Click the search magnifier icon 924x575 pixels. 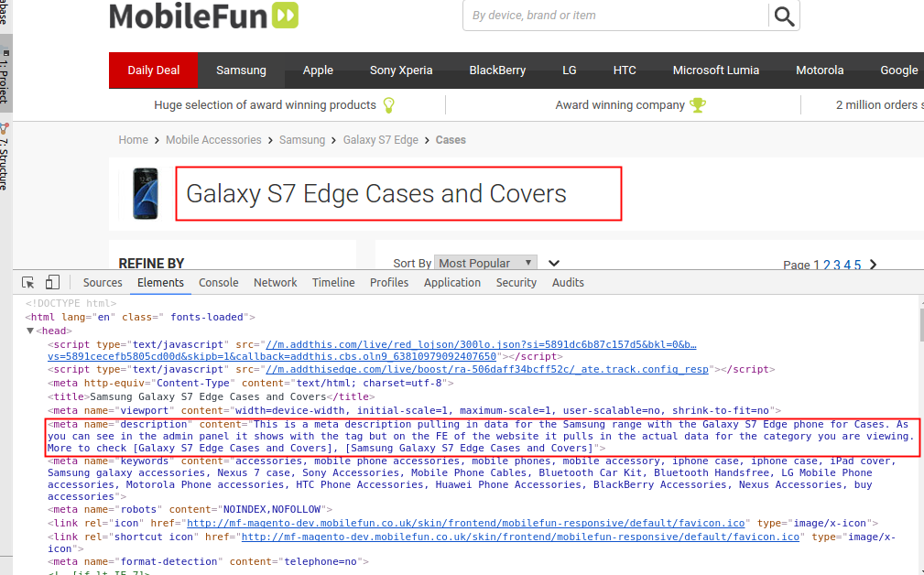pyautogui.click(x=784, y=16)
